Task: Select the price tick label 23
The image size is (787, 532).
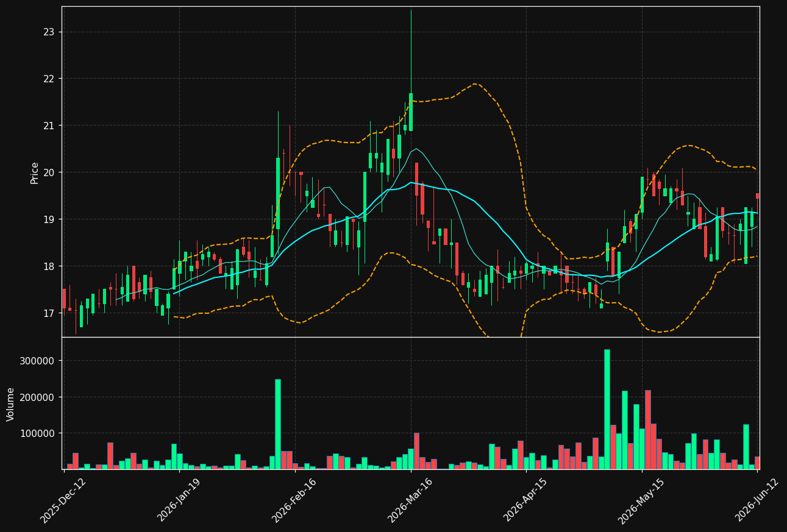Action: pyautogui.click(x=48, y=32)
